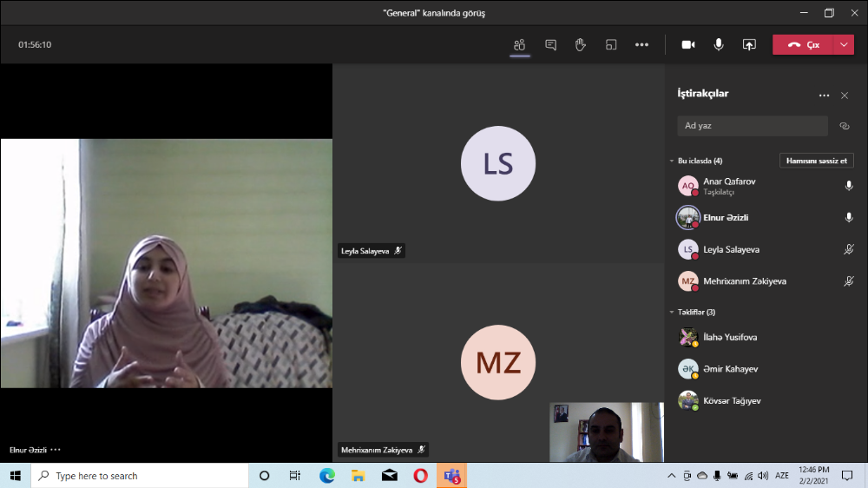Screen dimensions: 868x488
Task: Show hidden system tray icons chevron
Action: click(x=672, y=476)
